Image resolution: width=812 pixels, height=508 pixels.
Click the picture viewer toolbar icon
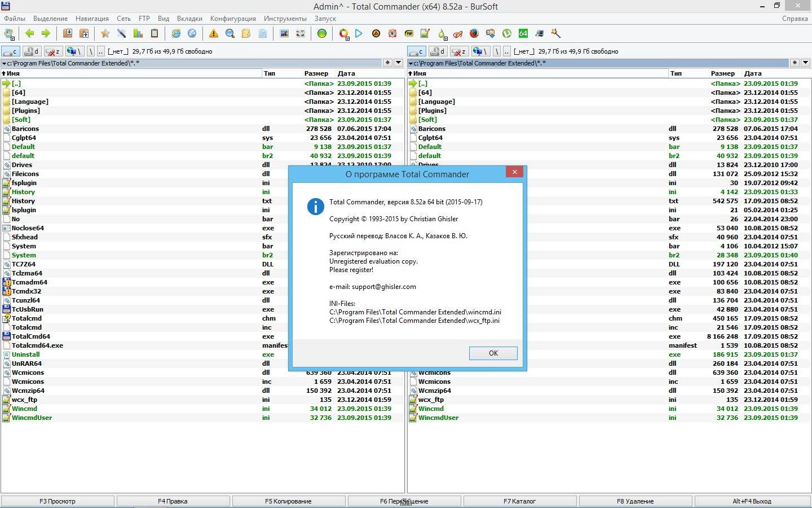(284, 33)
